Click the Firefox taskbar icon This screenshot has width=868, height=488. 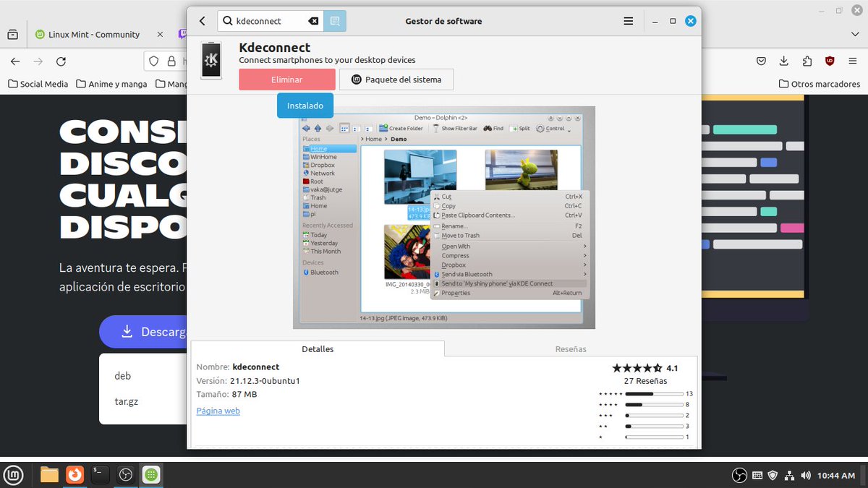tap(75, 475)
